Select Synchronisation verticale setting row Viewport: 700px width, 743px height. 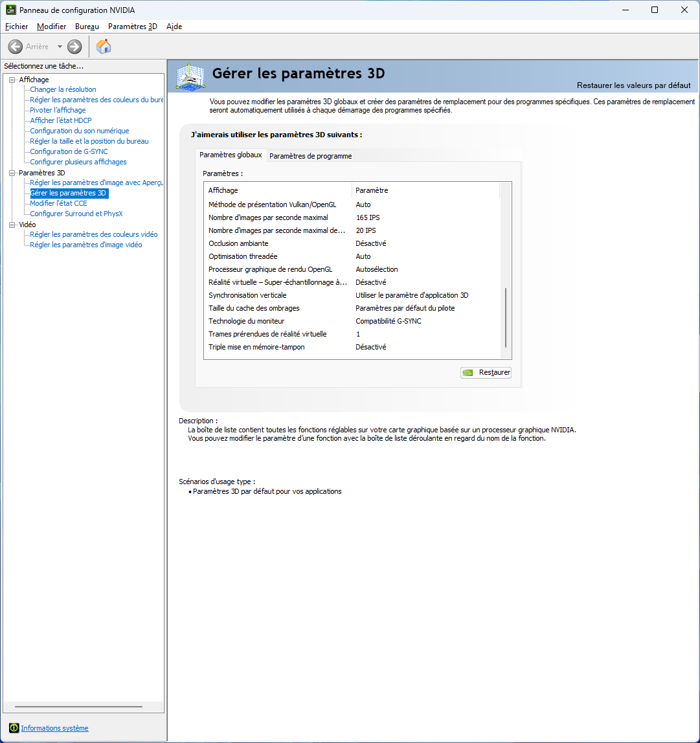point(352,295)
